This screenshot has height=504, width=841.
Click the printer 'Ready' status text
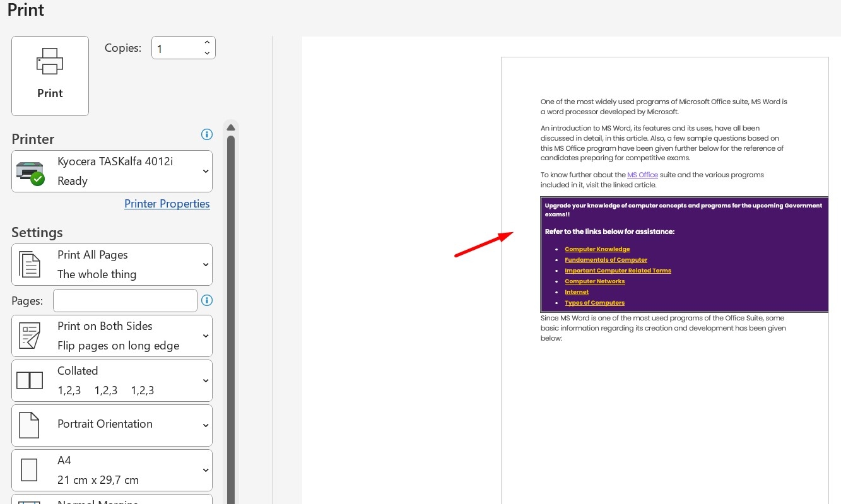coord(73,181)
